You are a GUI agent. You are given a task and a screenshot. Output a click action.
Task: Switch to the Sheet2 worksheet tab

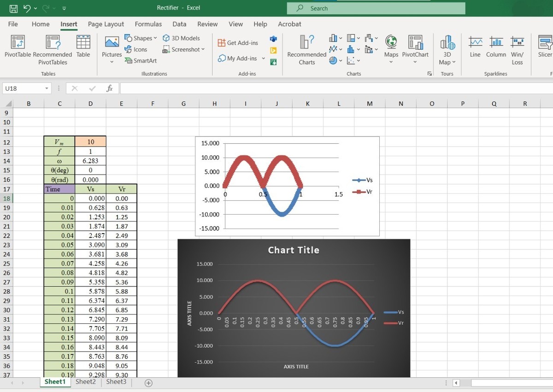[x=86, y=382]
